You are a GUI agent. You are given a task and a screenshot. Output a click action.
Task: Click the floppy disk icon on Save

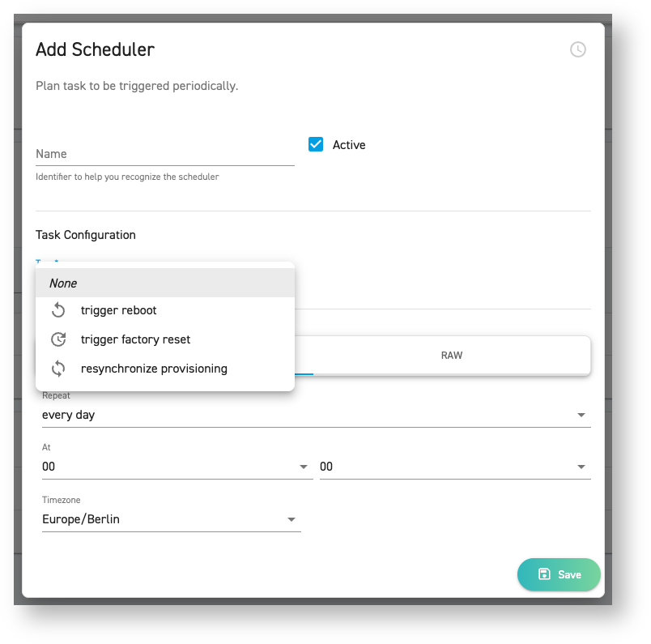click(544, 574)
